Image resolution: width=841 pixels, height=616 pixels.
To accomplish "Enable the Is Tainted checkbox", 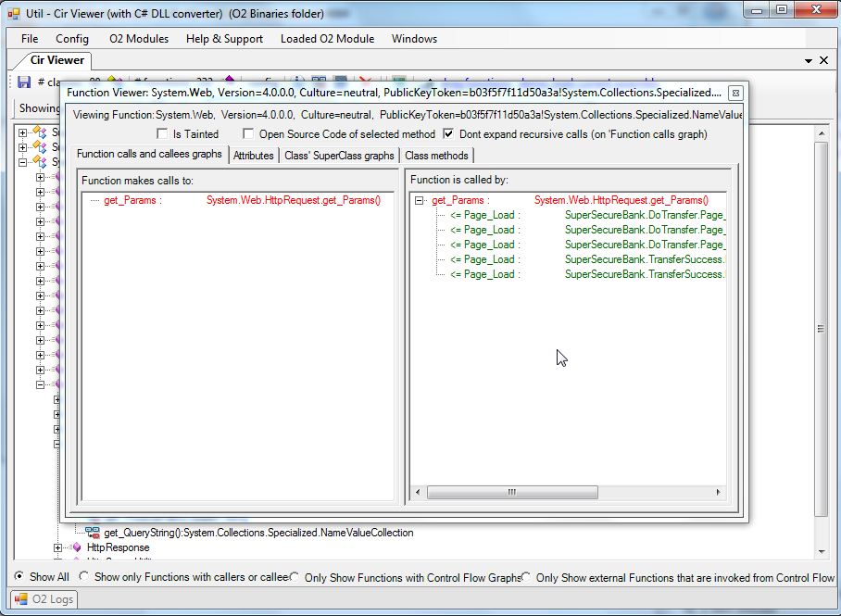I will pos(164,133).
